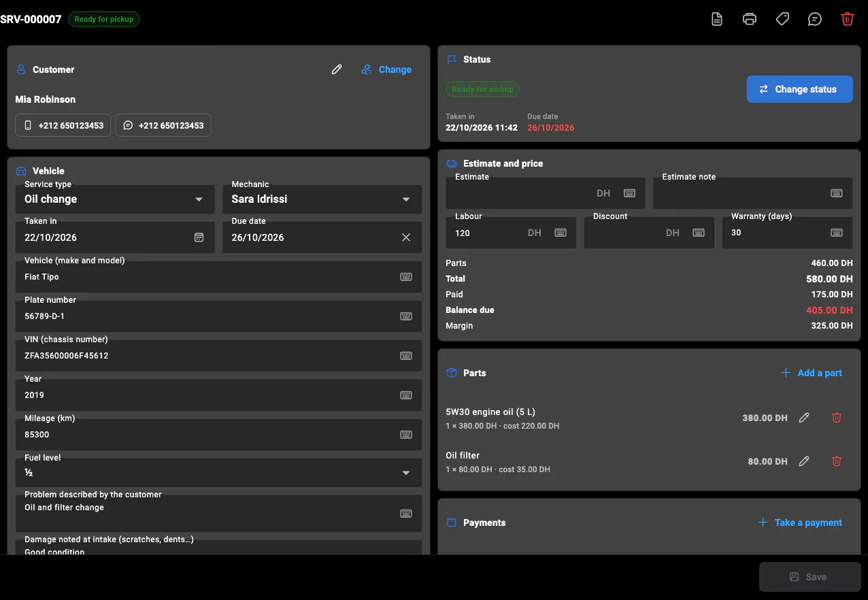Edit customer with the pencil icon
The width and height of the screenshot is (868, 600).
(x=337, y=69)
